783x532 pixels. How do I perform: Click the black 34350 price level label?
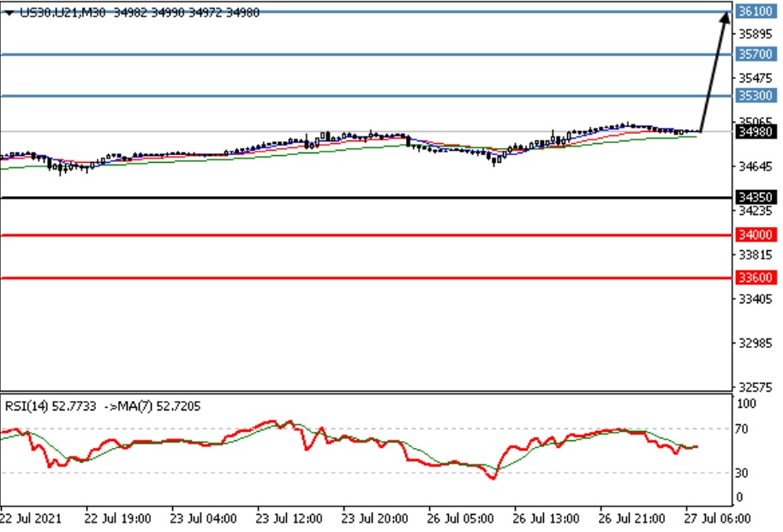pyautogui.click(x=756, y=197)
